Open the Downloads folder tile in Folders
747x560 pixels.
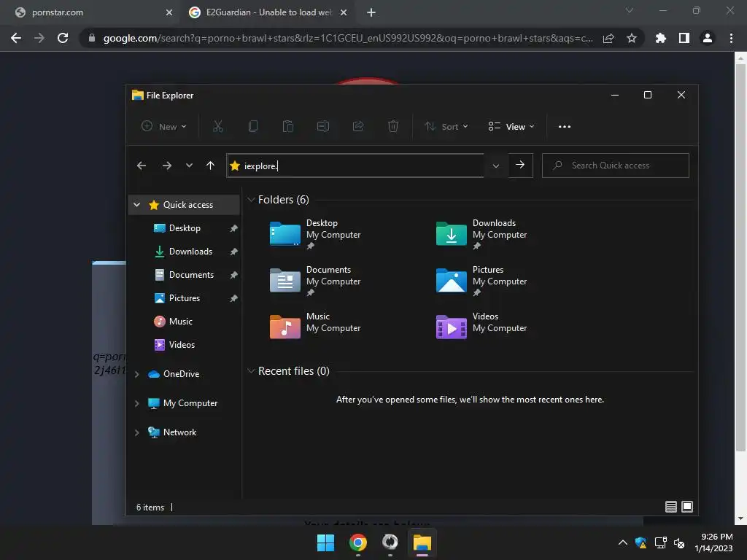481,234
